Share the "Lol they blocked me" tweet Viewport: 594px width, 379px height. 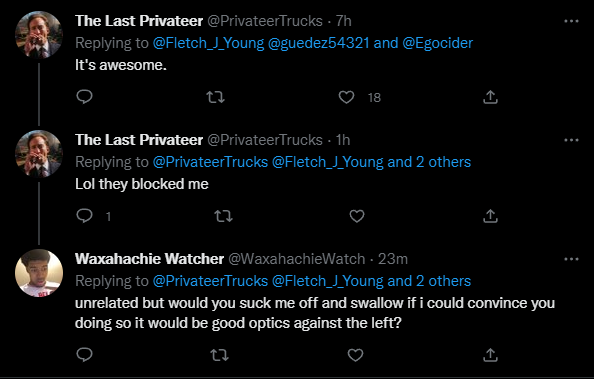[x=490, y=216]
